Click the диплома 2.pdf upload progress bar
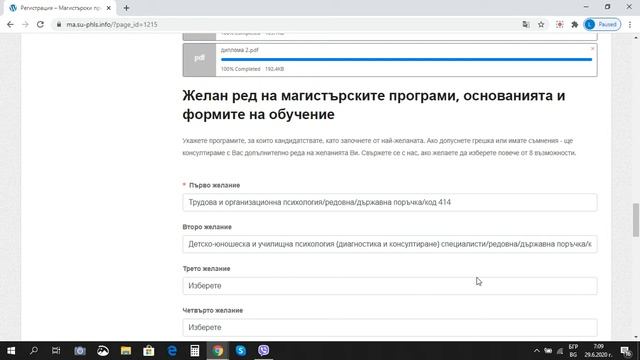Viewport: 640px width, 360px height. (x=406, y=60)
